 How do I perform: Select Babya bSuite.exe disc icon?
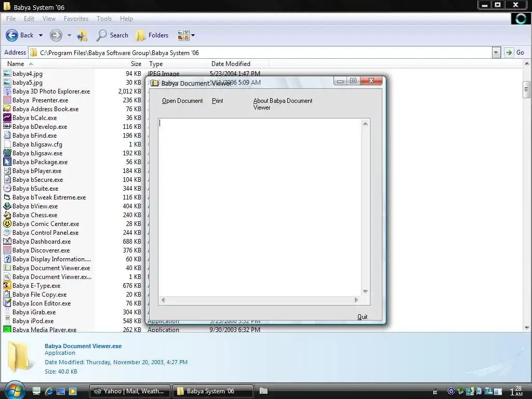(7, 188)
